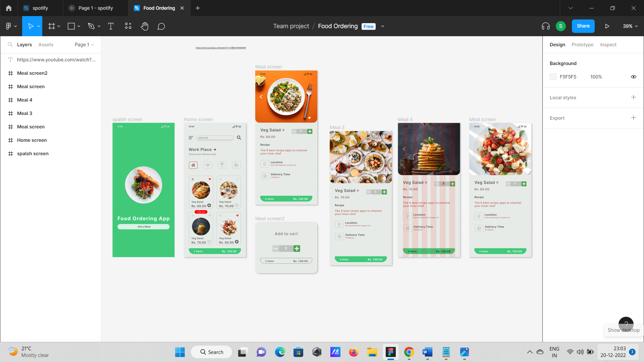Open the Figma main menu
Image resolution: width=644 pixels, height=362 pixels.
pyautogui.click(x=11, y=26)
